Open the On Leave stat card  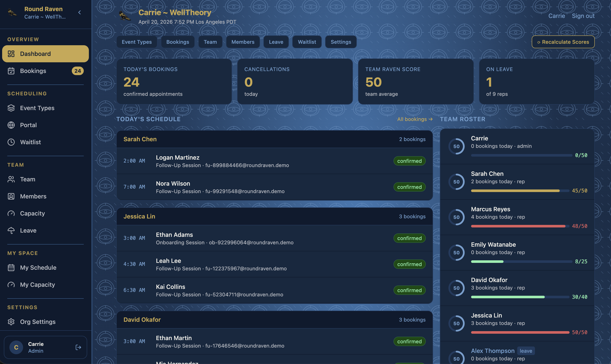pos(537,82)
